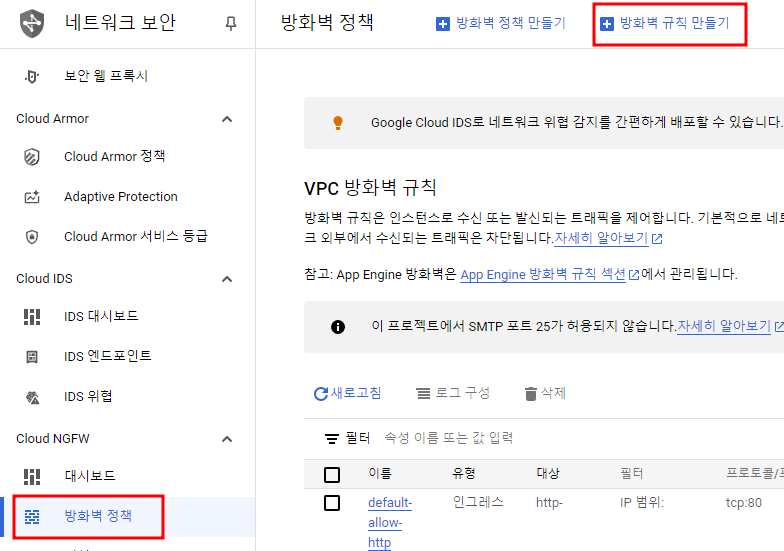Click external link icon after VPC 자세히 알아보기

(657, 239)
